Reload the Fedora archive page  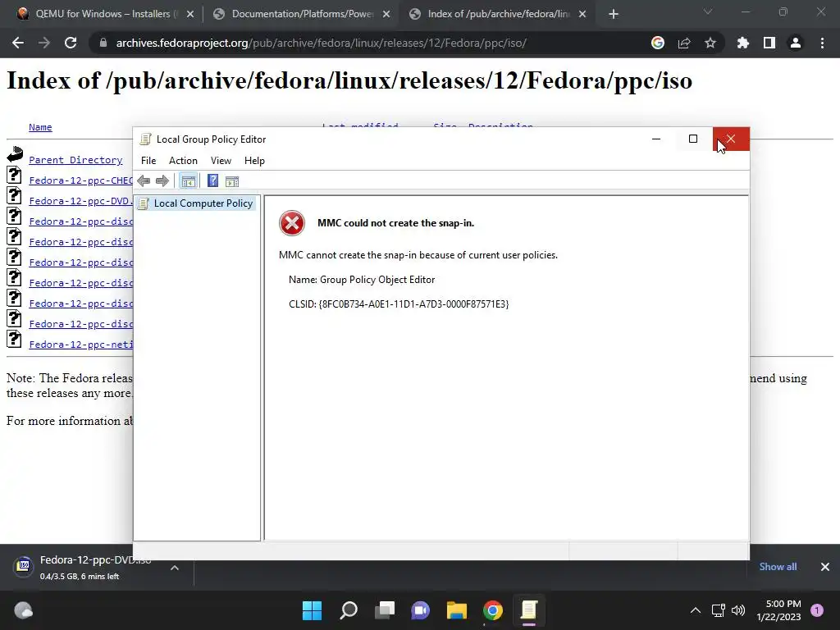tap(71, 43)
